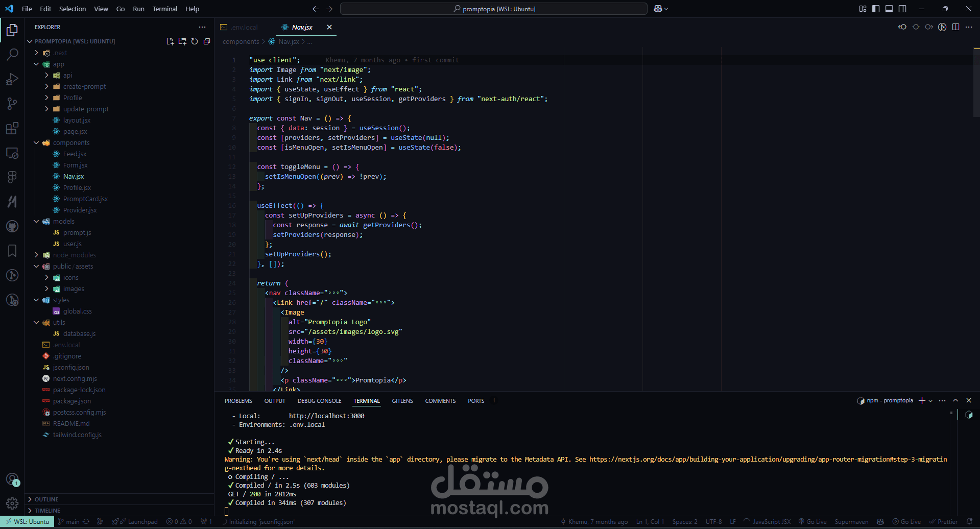Screen dimensions: 980x529
Task: Open Remote Explorer view
Action: 12,153
